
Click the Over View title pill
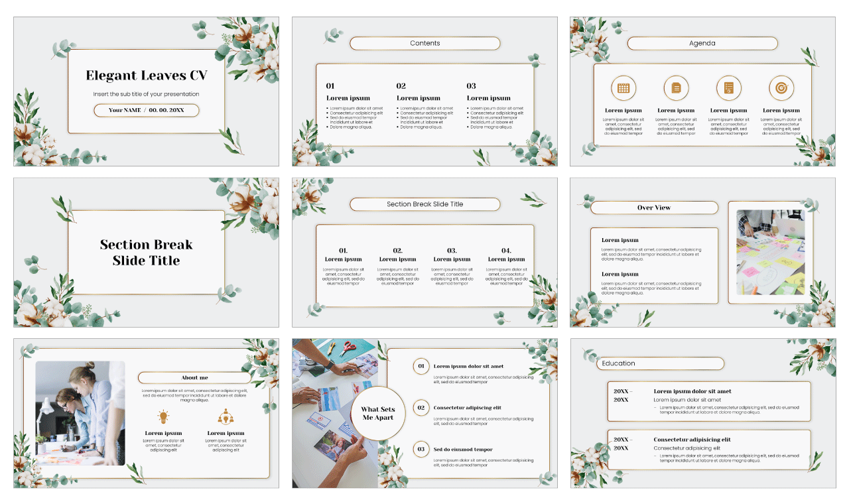(x=654, y=208)
